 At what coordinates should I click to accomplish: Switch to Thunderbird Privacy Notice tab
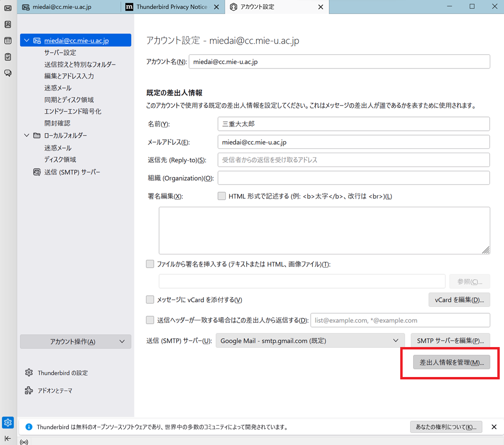click(x=172, y=7)
